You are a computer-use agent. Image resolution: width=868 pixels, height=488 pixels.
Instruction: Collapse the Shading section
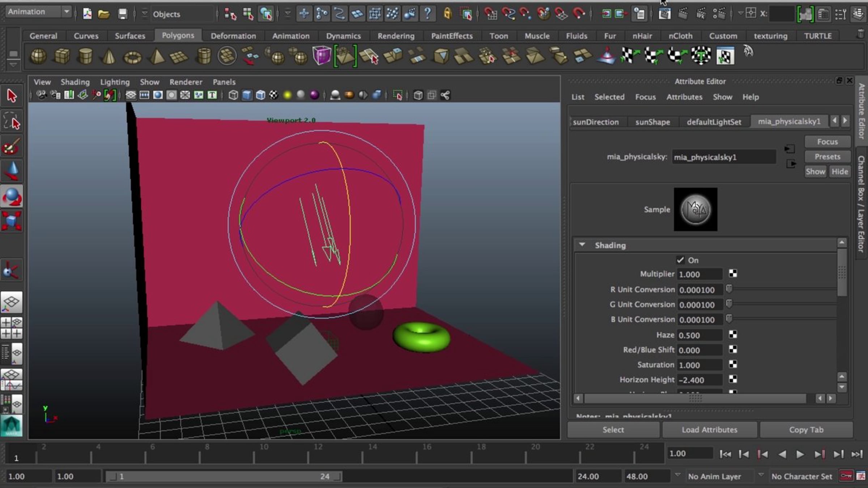coord(582,245)
